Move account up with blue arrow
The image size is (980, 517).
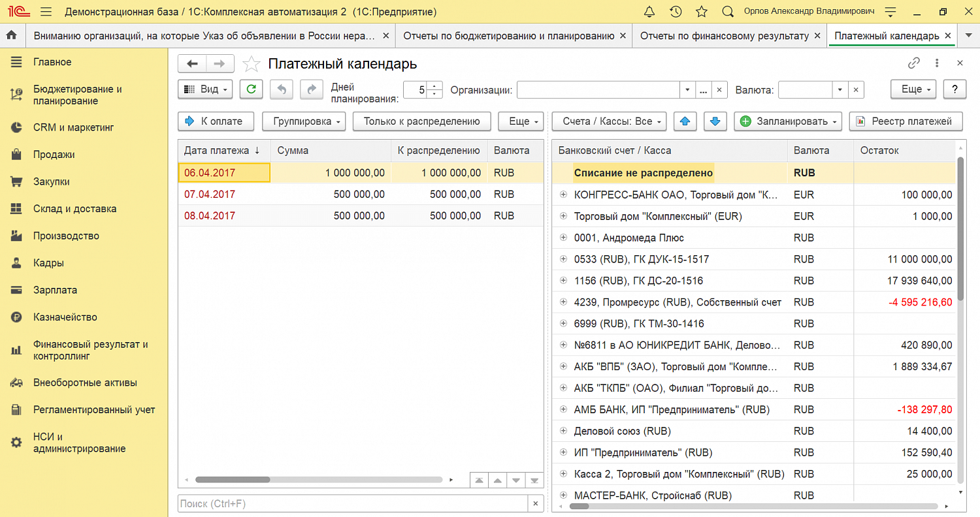click(685, 121)
